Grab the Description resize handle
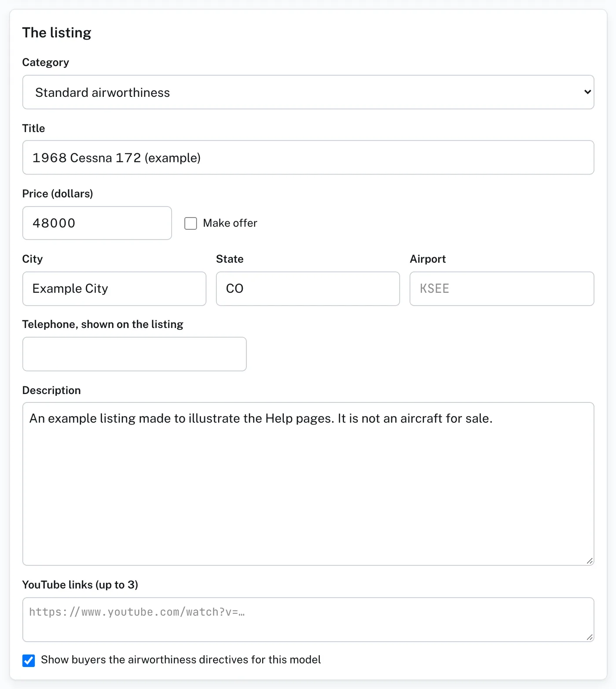The width and height of the screenshot is (616, 689). (x=590, y=561)
